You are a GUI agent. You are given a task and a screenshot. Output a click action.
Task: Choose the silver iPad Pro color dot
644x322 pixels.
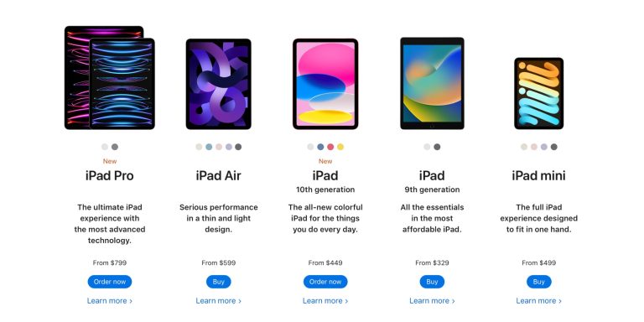105,147
